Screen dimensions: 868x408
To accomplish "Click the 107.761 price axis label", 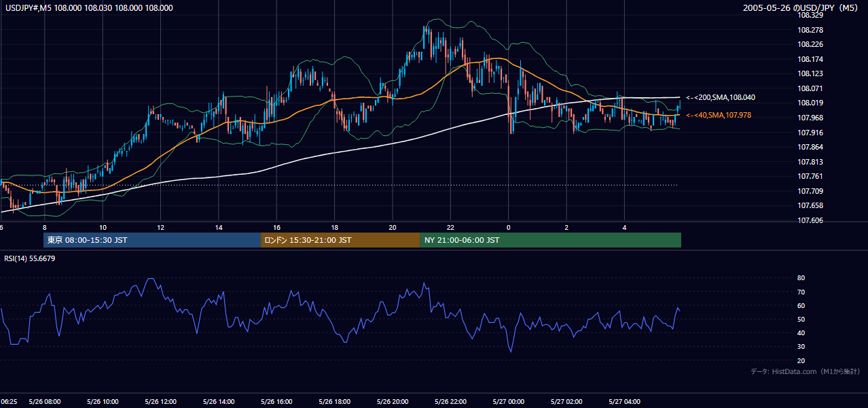I will click(811, 176).
